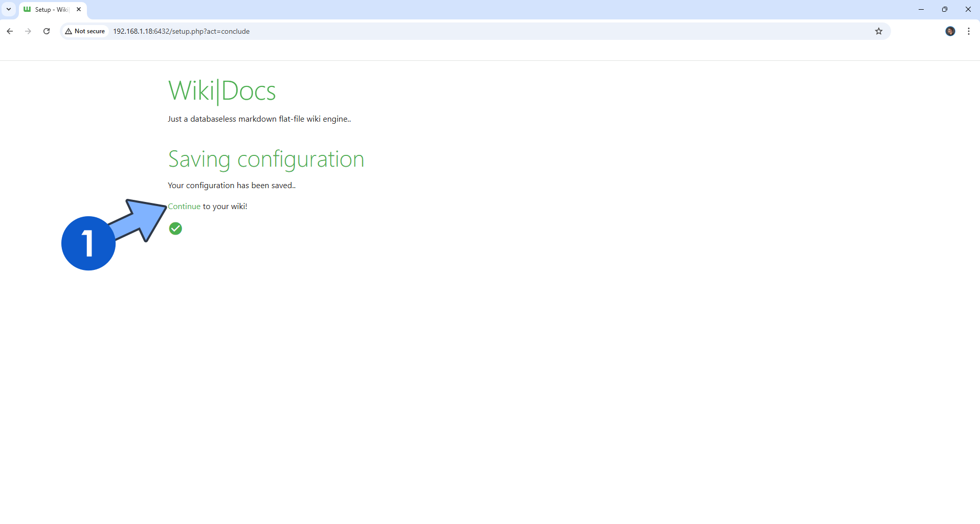Image resolution: width=980 pixels, height=524 pixels.
Task: Click the databaseless markdown tagline text
Action: coord(259,119)
